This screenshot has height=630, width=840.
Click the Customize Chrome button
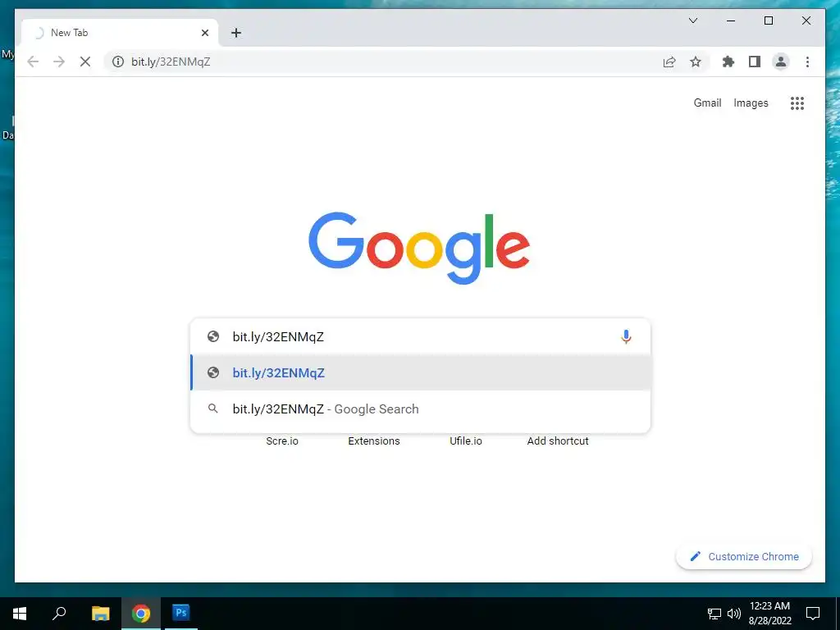[744, 557]
